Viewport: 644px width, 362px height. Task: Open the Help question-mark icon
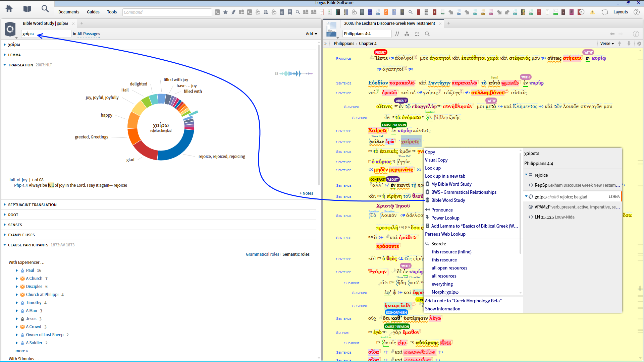pos(636,12)
